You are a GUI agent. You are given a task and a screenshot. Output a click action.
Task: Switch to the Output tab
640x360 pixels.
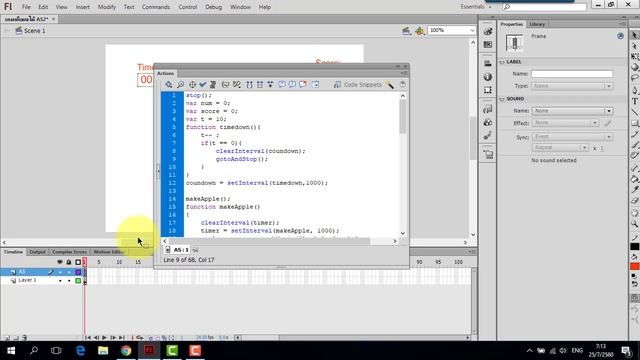[x=37, y=252]
